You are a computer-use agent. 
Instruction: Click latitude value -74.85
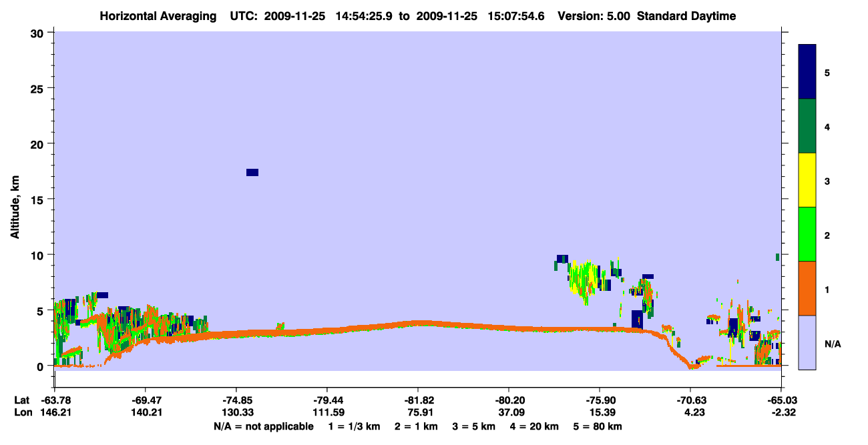click(x=236, y=400)
